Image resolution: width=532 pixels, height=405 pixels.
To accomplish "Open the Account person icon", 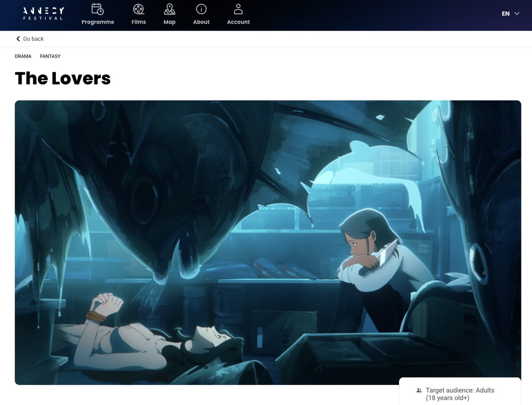I will tap(239, 9).
